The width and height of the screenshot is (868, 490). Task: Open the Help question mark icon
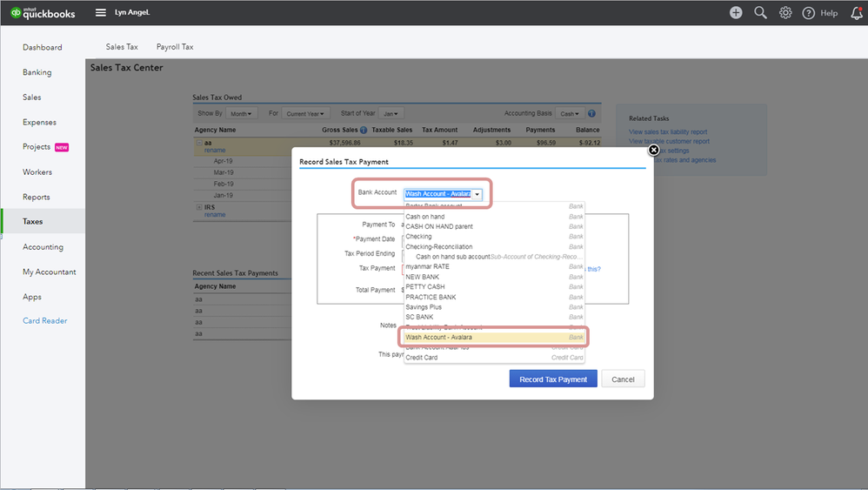(x=808, y=13)
